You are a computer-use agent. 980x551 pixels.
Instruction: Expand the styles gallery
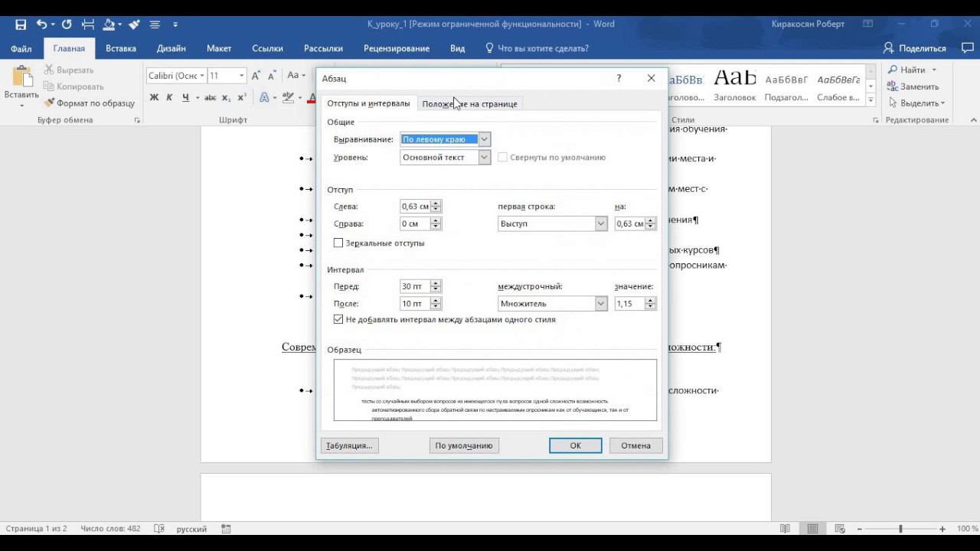pos(871,100)
